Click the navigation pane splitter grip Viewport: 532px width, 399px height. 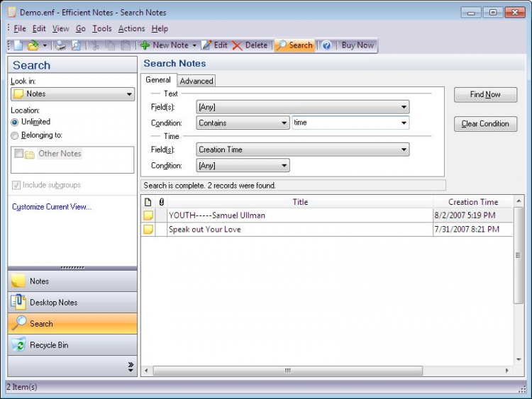(72, 268)
